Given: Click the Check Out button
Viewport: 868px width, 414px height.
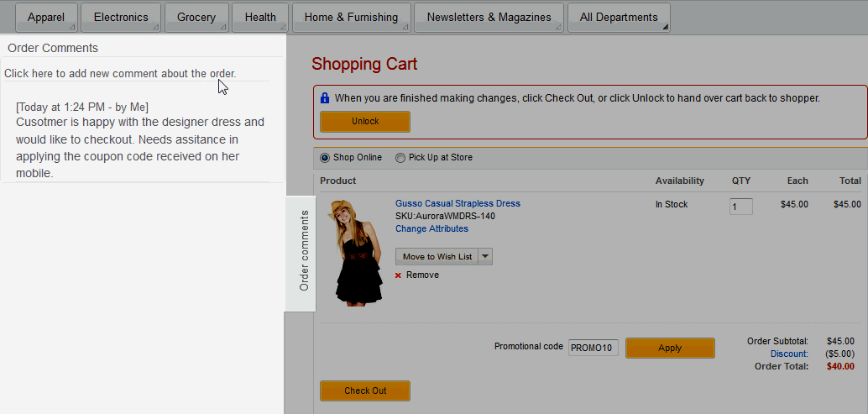Looking at the screenshot, I should [x=365, y=390].
